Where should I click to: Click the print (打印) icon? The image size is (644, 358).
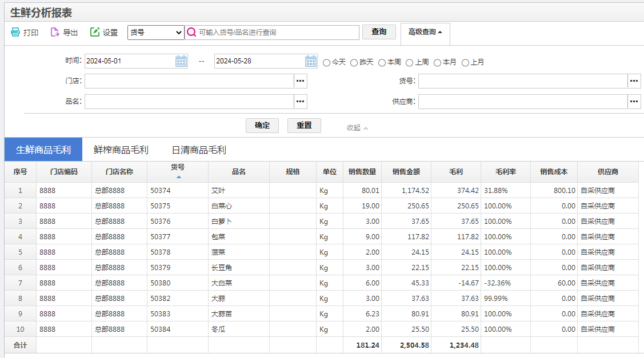tap(15, 32)
